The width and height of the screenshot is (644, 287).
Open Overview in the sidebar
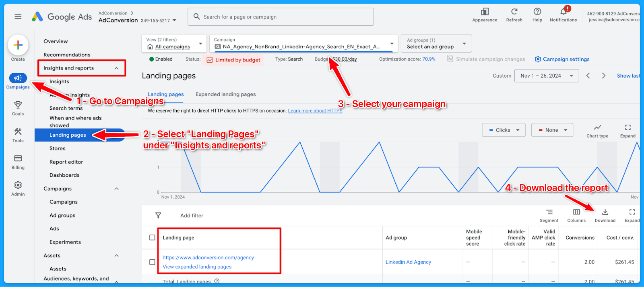56,41
